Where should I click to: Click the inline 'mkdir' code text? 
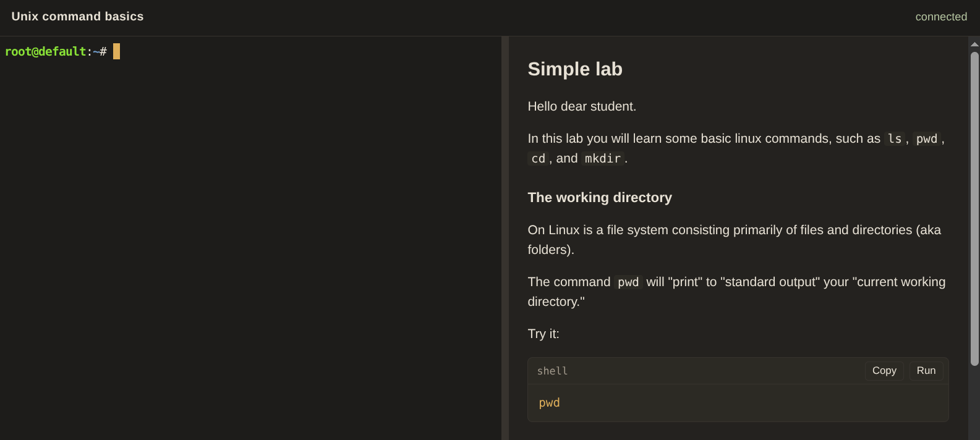point(603,159)
